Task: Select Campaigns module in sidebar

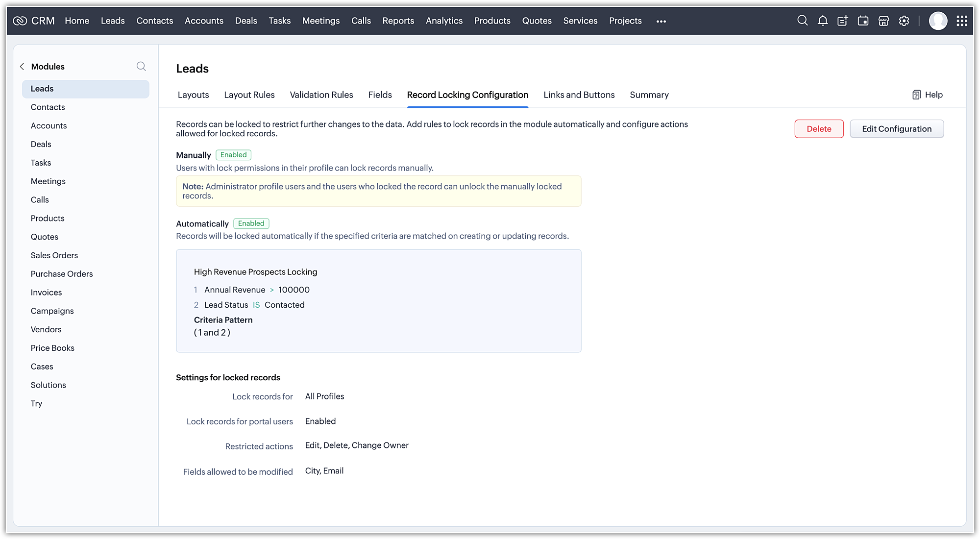Action: [x=52, y=311]
